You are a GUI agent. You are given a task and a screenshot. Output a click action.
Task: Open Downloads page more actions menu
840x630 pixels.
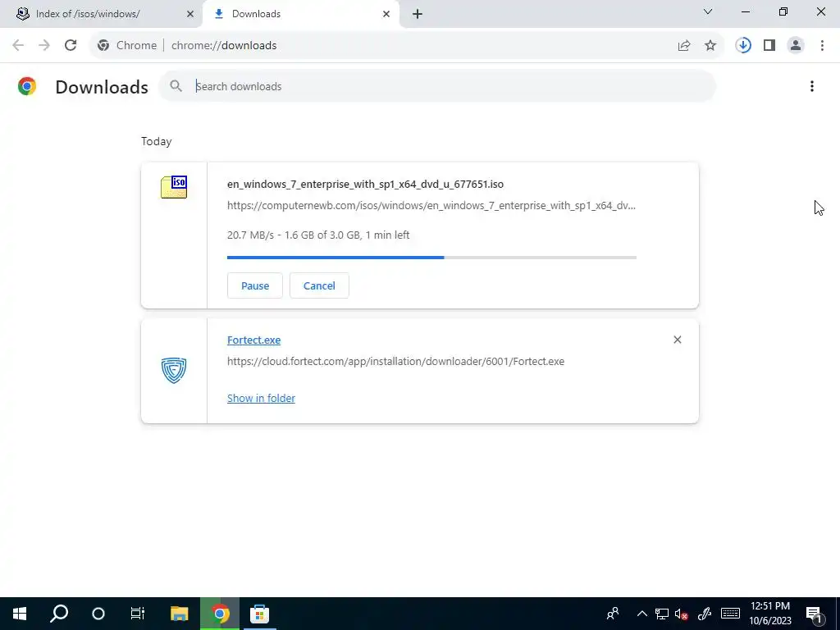(x=811, y=86)
